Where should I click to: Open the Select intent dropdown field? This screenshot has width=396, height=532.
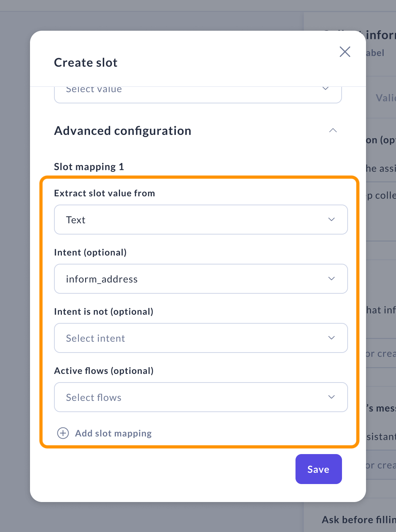(201, 338)
